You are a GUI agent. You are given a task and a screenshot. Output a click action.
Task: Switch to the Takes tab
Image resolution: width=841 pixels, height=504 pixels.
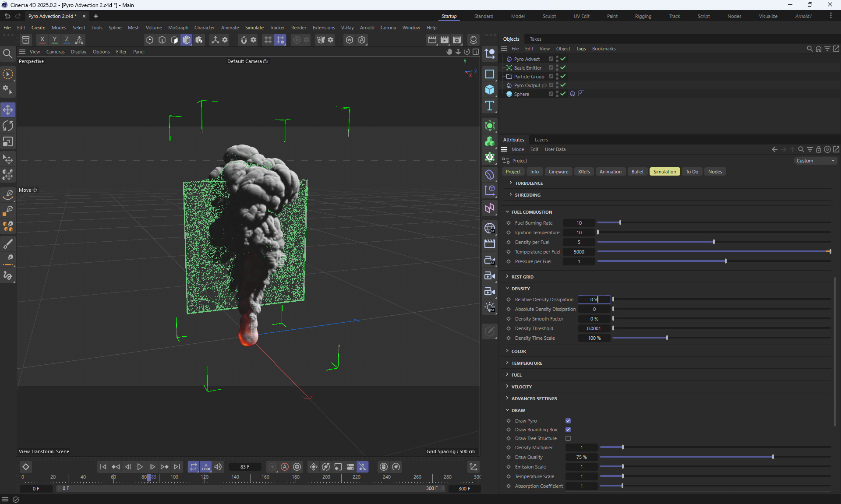tap(535, 39)
